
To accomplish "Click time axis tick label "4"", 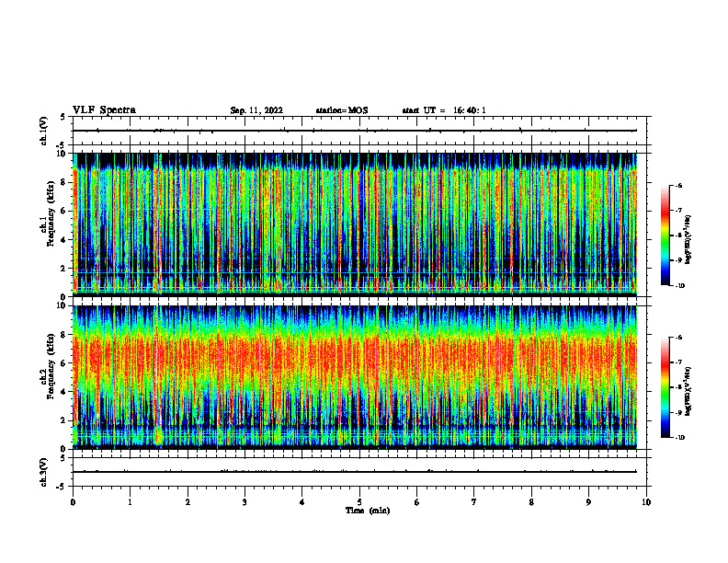I will point(302,502).
